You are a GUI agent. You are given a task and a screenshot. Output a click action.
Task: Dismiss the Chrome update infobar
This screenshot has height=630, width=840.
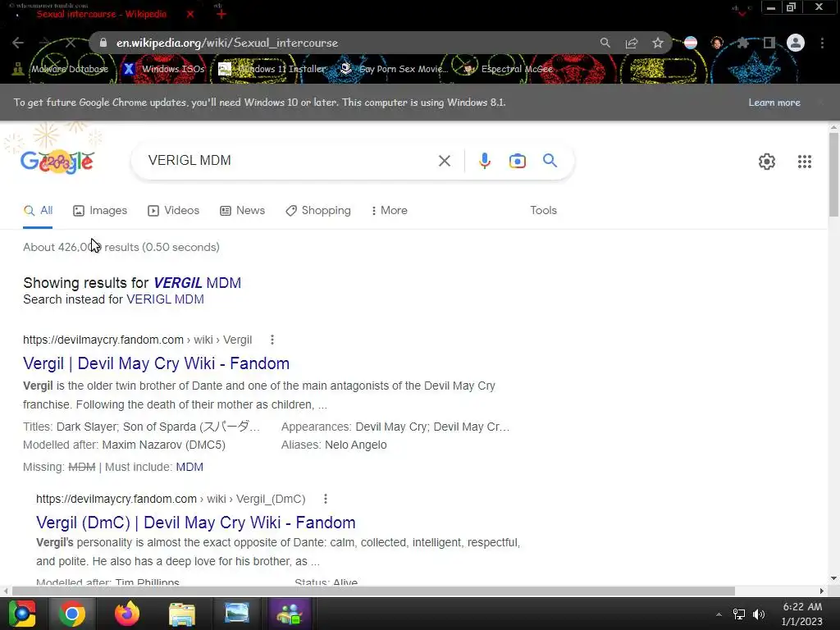pos(820,103)
